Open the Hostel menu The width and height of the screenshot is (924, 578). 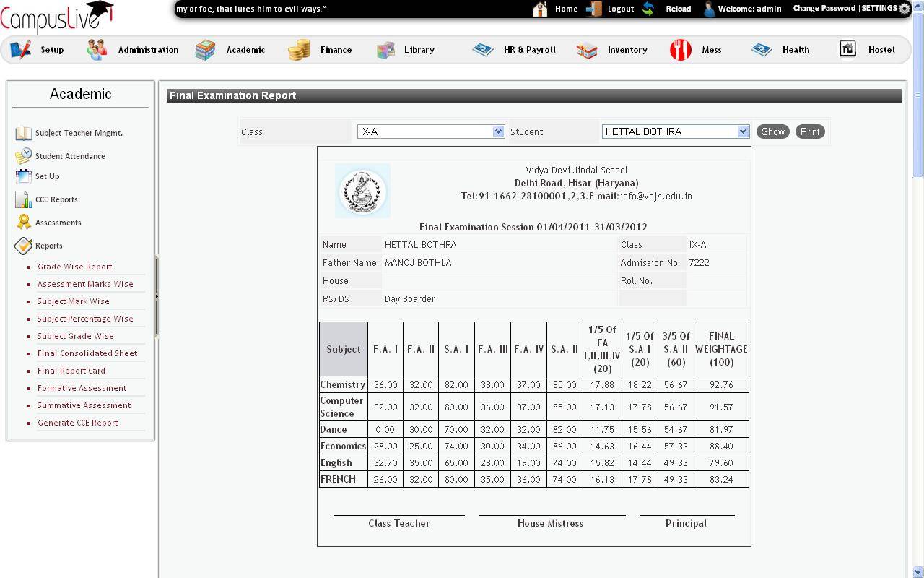881,50
